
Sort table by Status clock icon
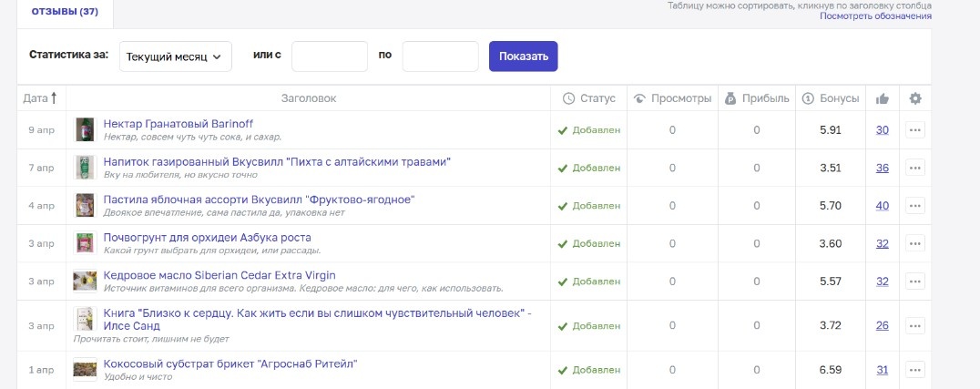point(568,98)
